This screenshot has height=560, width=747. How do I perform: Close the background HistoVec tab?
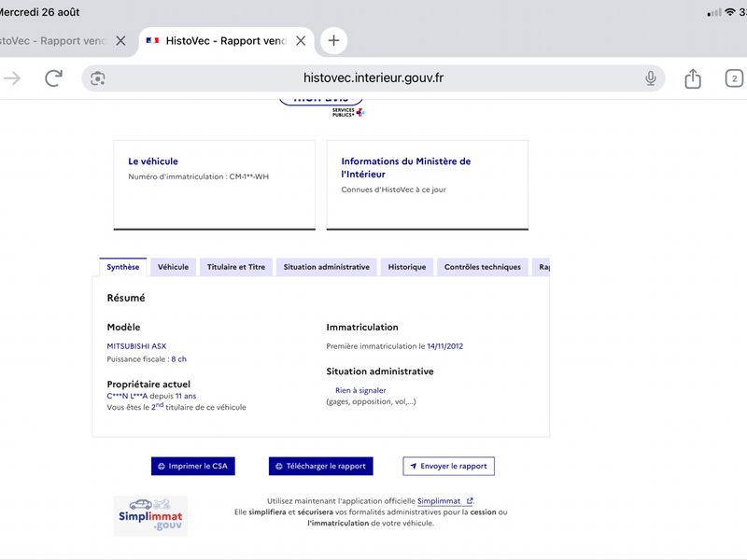point(121,41)
